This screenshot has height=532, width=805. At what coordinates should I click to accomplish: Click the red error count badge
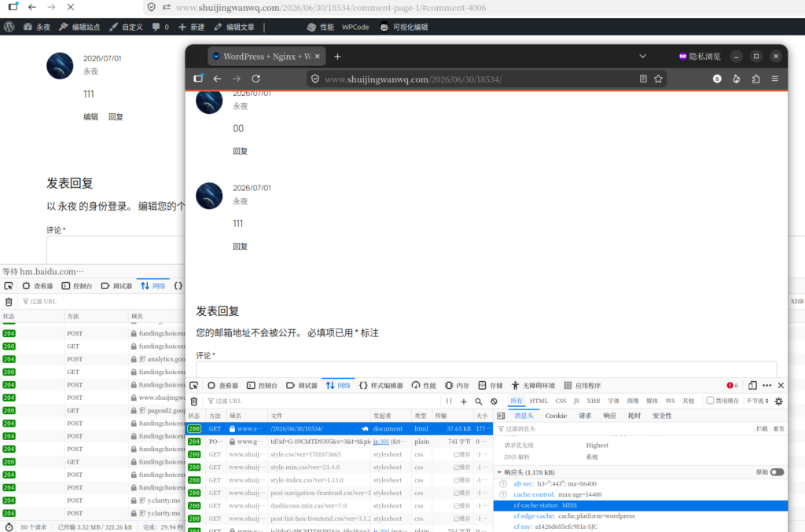click(x=732, y=385)
